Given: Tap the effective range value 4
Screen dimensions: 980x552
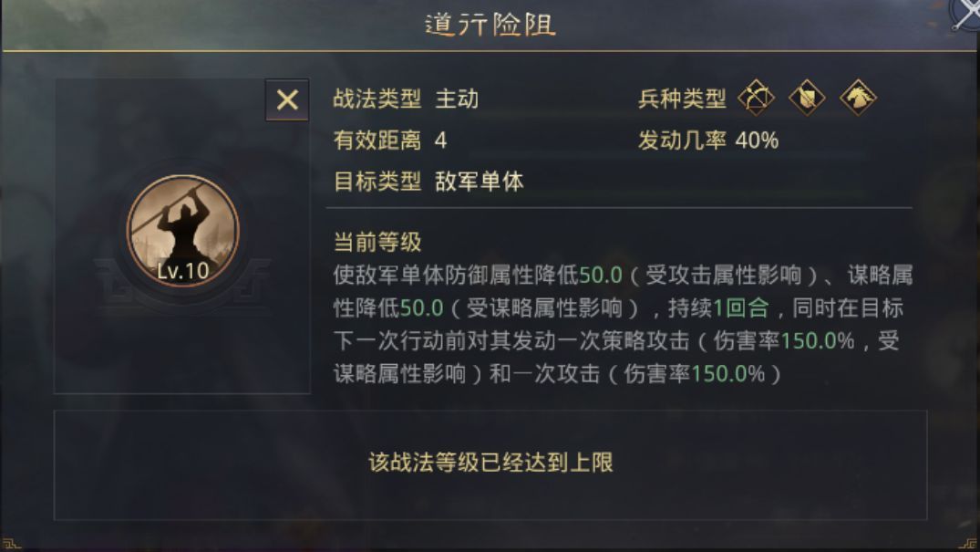Looking at the screenshot, I should point(441,141).
